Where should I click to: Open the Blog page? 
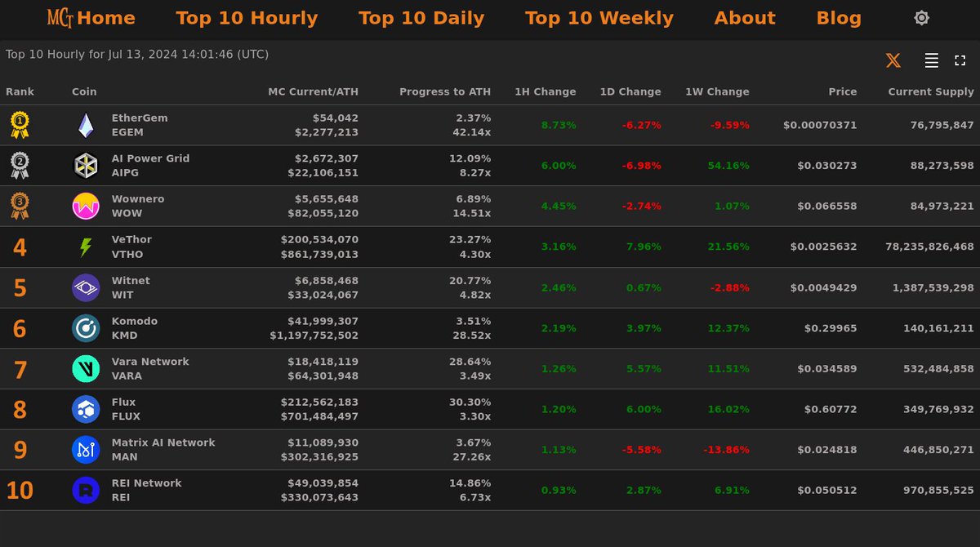(x=839, y=18)
